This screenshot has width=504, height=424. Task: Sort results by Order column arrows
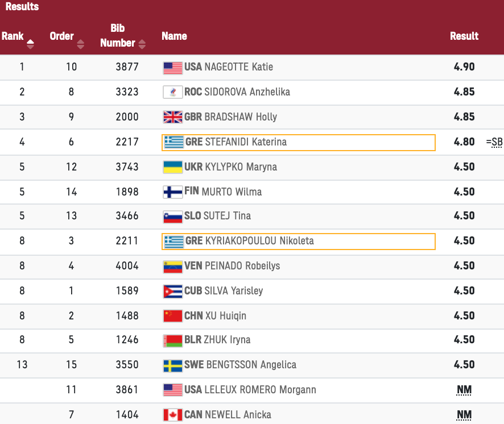click(x=81, y=44)
